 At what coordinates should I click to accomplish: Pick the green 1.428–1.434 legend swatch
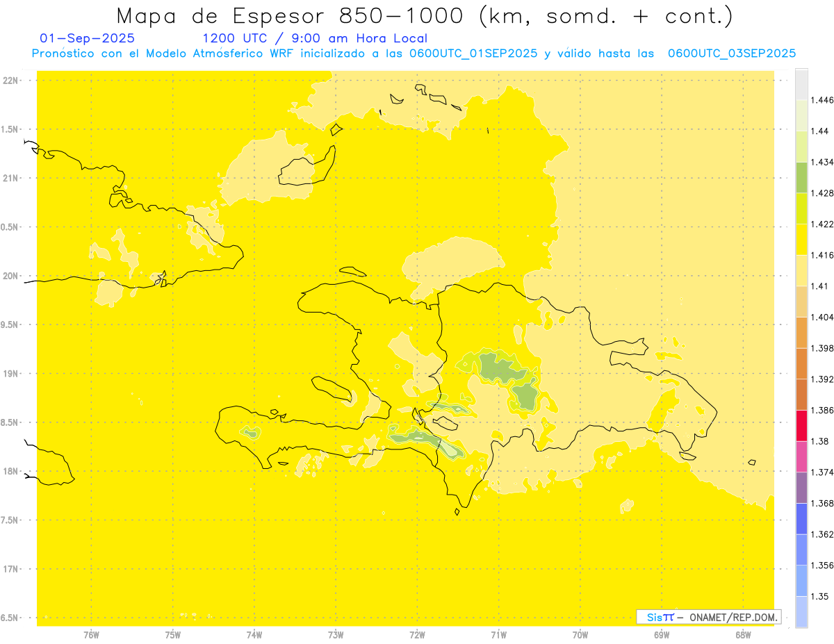pos(801,177)
